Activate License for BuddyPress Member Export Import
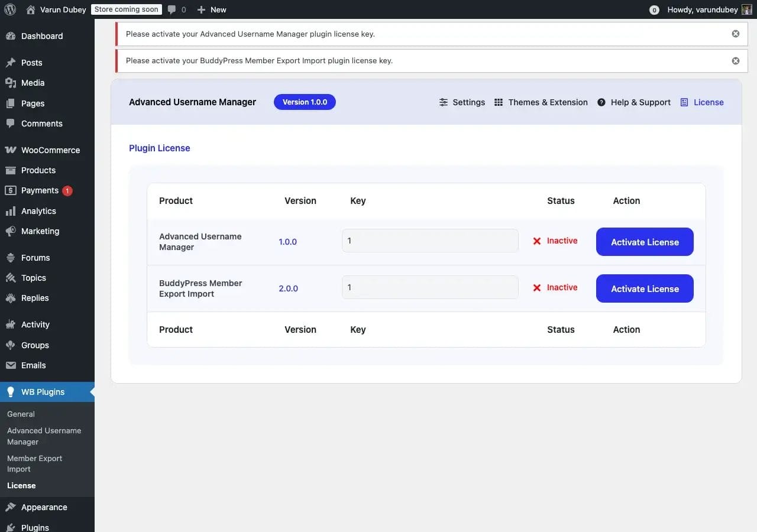 point(644,288)
